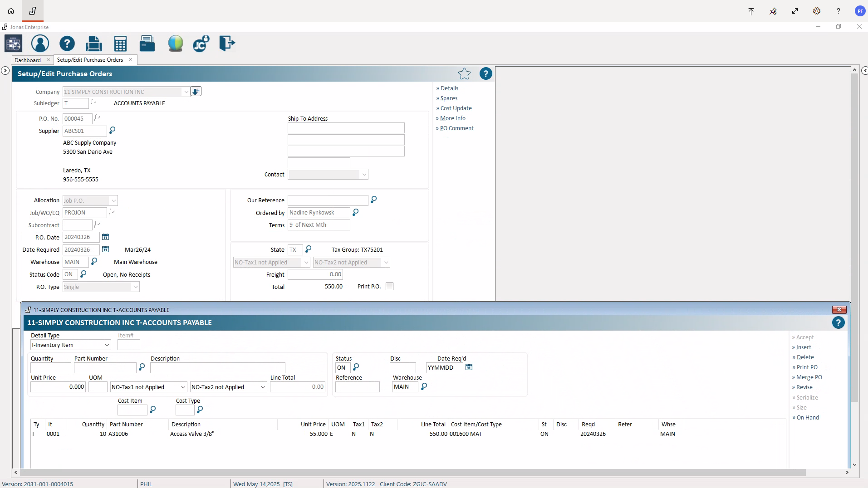The image size is (868, 488).
Task: Click the Description field in detail window
Action: [x=218, y=368]
